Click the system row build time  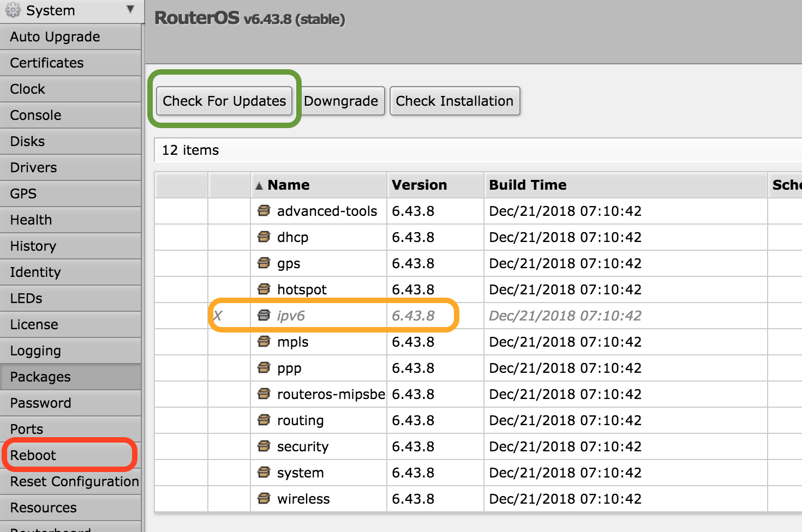click(565, 473)
